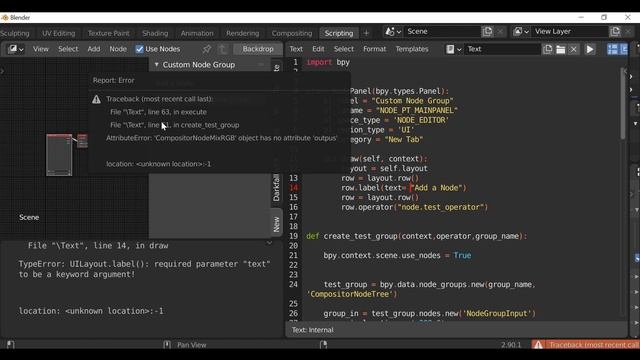Open the node editor Select menu
The image size is (640, 360).
[x=68, y=49]
